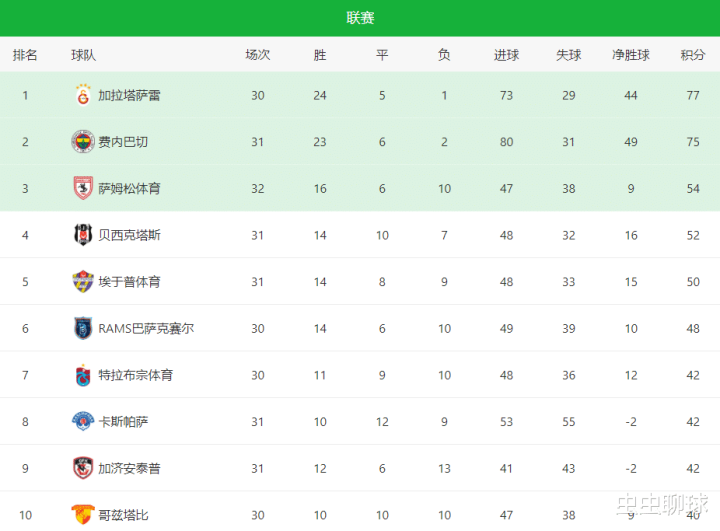The width and height of the screenshot is (720, 531).
Task: Open the 埃于普体育 team badge
Action: click(x=83, y=281)
